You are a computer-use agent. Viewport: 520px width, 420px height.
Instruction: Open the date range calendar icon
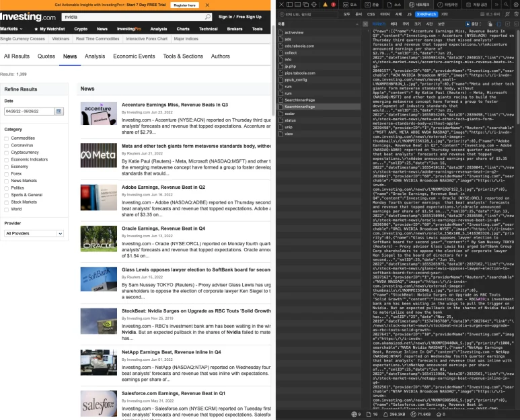[x=59, y=111]
